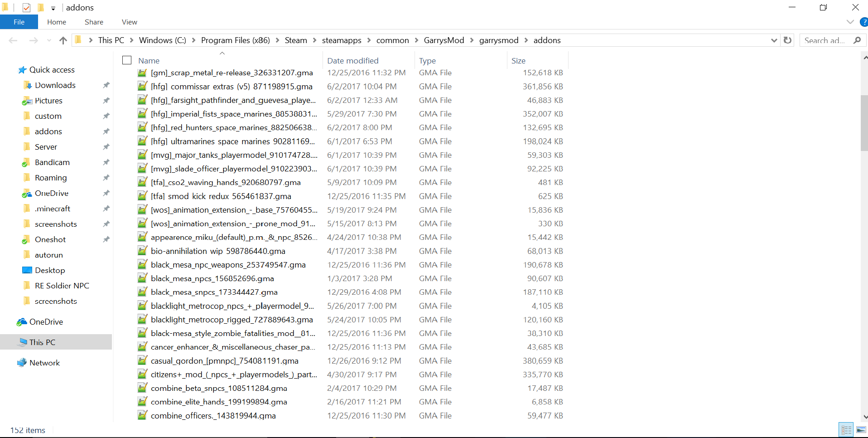Open Desktop in Quick access
Image resolution: width=868 pixels, height=438 pixels.
[50, 270]
